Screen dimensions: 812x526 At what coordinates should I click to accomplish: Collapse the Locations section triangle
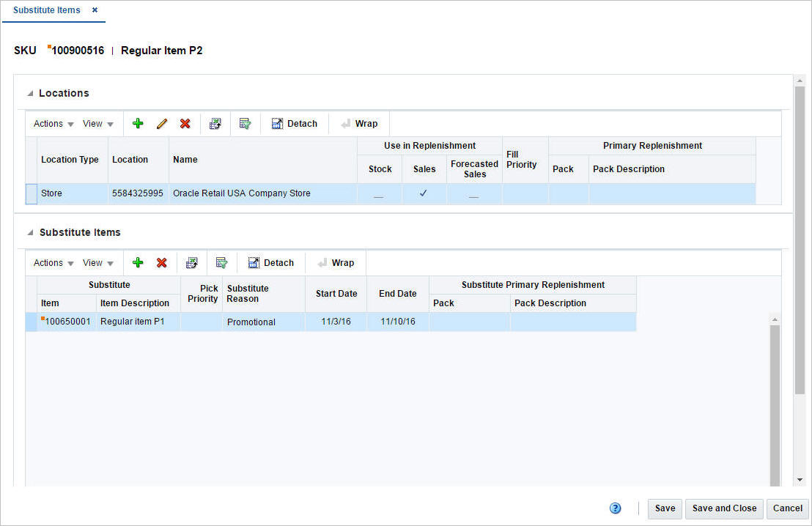click(x=30, y=94)
